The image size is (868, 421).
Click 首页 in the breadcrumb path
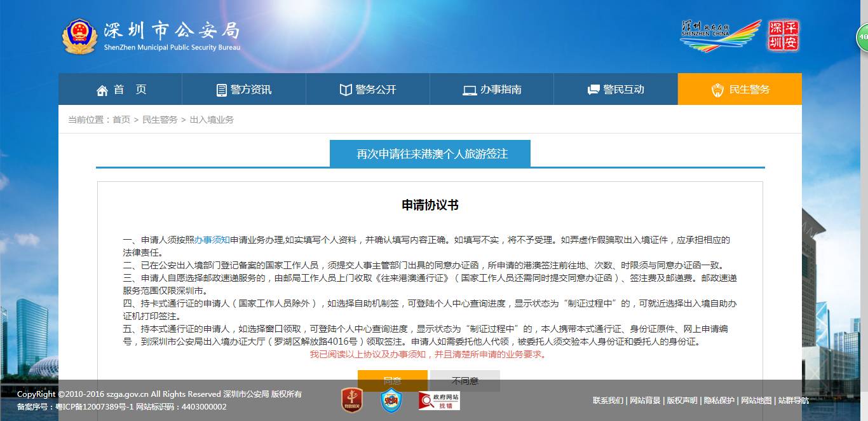click(121, 120)
